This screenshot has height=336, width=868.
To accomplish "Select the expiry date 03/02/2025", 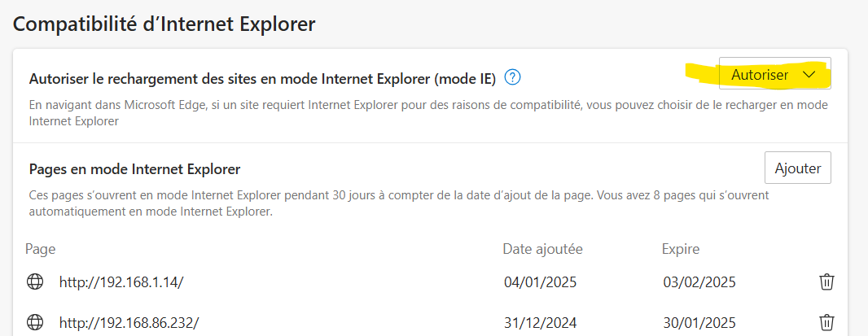I will 699,282.
